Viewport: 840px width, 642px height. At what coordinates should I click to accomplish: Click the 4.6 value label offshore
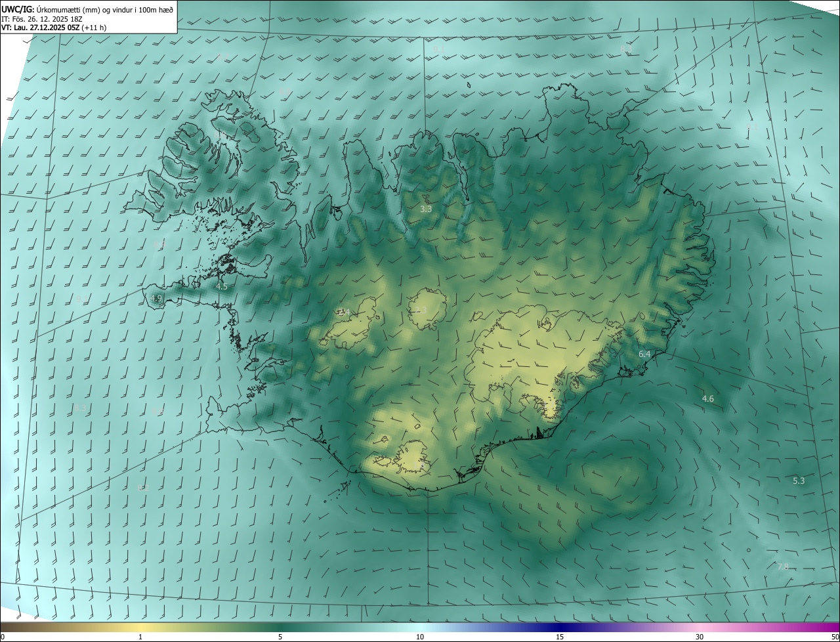point(707,398)
